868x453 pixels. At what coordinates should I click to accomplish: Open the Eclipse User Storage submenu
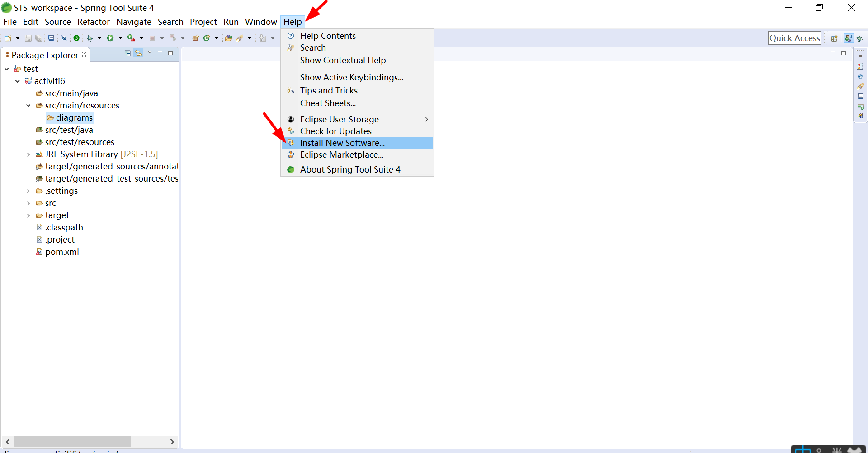pyautogui.click(x=357, y=119)
